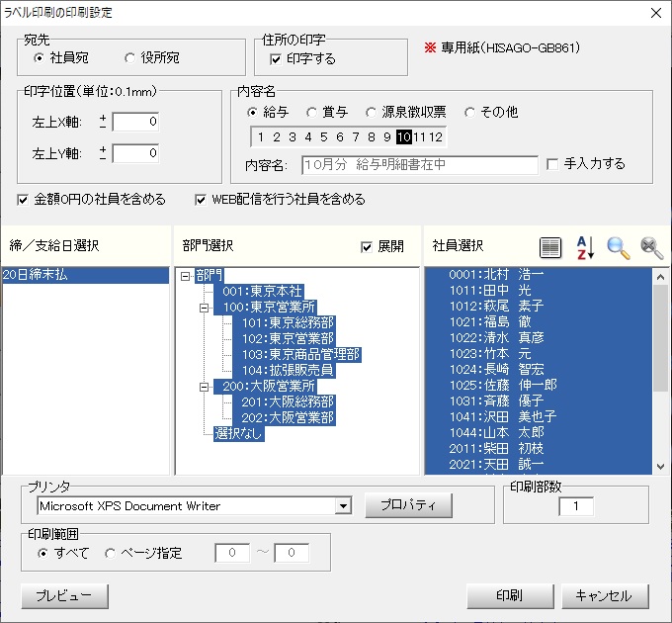Screen dimensions: 672x623
Task: Enable the 手入力する checkbox
Action: pos(552,164)
